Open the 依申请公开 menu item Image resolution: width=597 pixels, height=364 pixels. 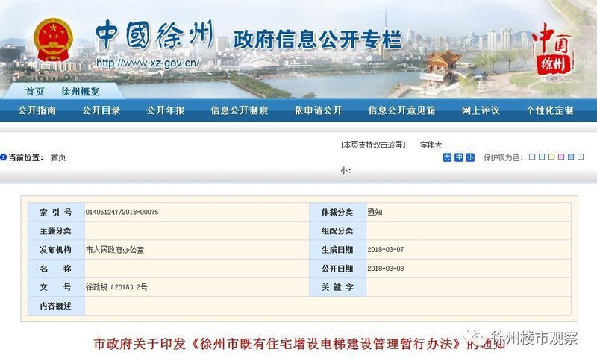click(x=319, y=110)
